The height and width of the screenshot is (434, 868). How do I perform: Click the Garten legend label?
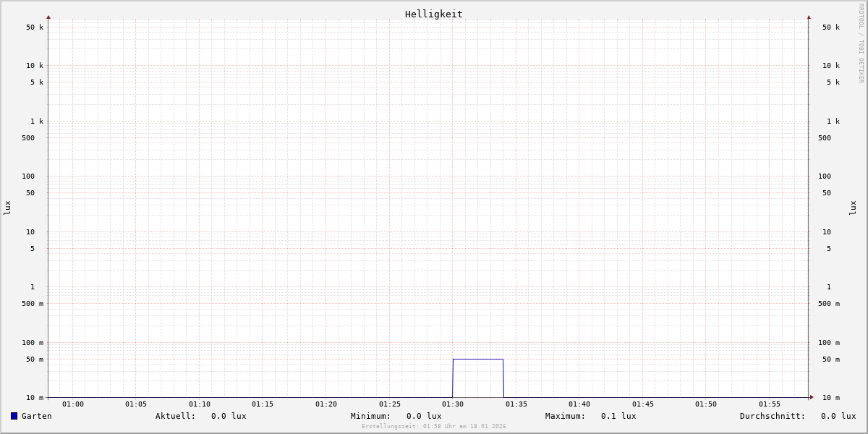[x=37, y=416]
